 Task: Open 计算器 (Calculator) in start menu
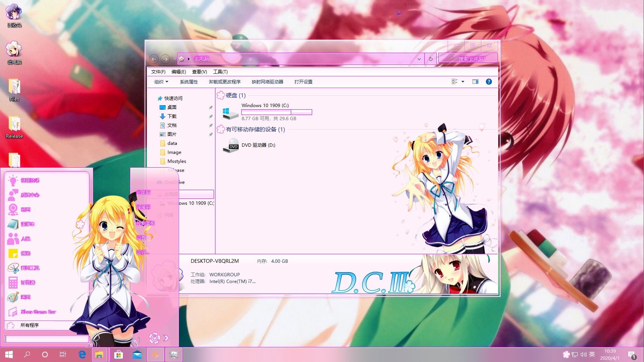coord(22,283)
